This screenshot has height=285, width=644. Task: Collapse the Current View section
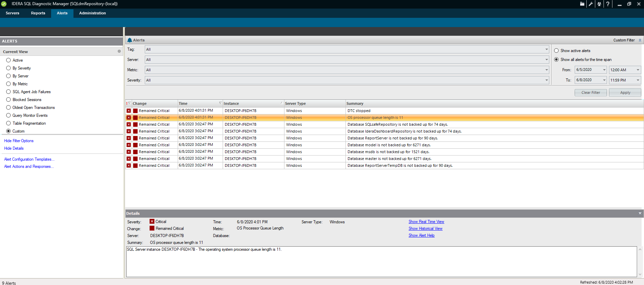[x=119, y=51]
